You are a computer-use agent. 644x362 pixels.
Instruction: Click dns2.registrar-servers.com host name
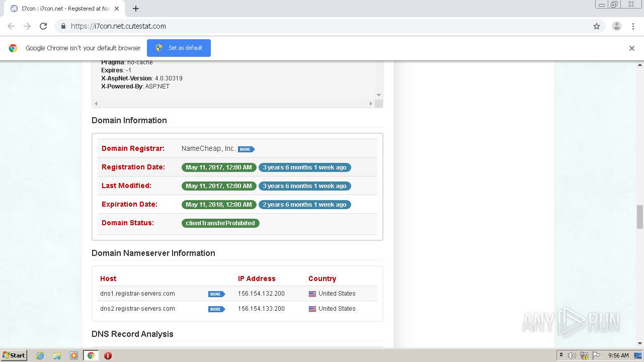[137, 309]
